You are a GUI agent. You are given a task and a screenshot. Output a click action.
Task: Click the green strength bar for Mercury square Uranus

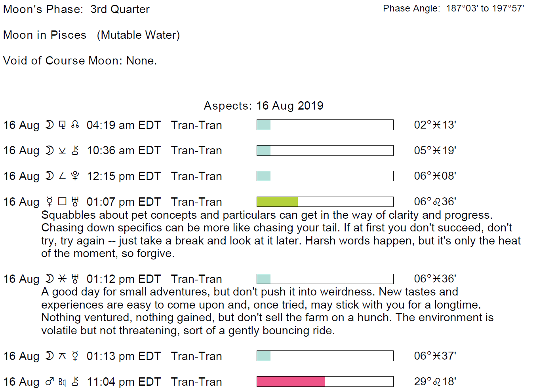[x=277, y=202]
